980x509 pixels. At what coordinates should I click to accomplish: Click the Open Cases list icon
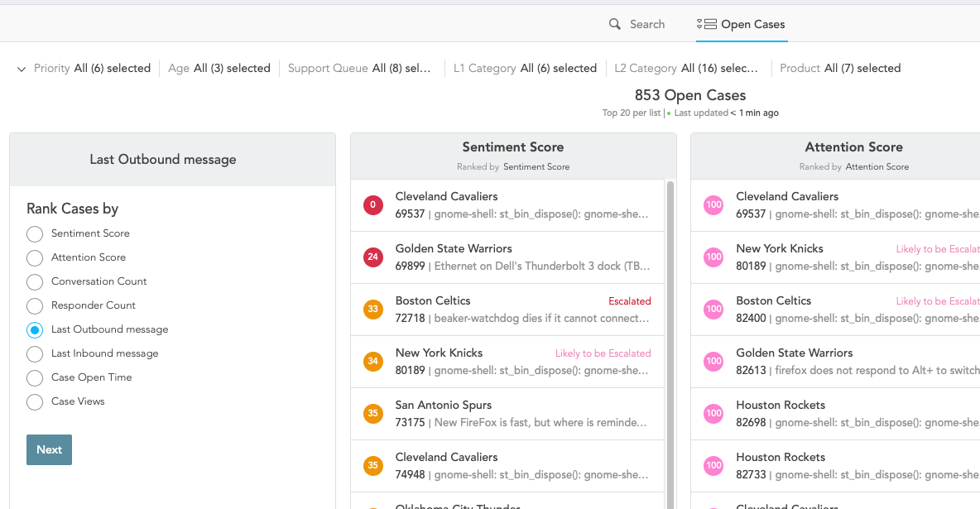(x=707, y=24)
